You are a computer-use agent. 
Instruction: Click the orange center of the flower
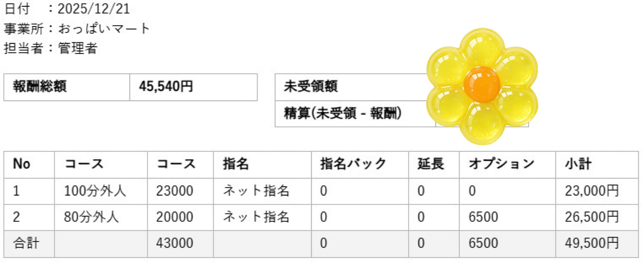pyautogui.click(x=482, y=84)
